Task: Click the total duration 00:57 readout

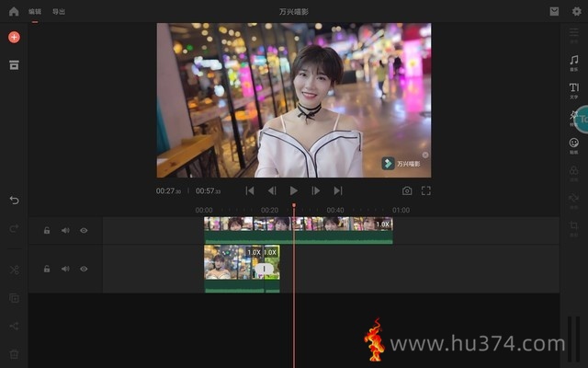Action: pyautogui.click(x=209, y=191)
